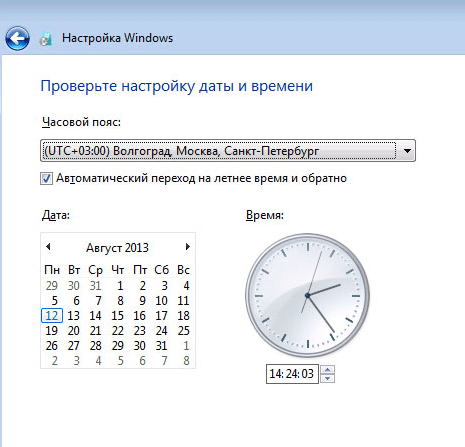Click the minutes value 24 in the time field
465x447 pixels.
pyautogui.click(x=291, y=374)
